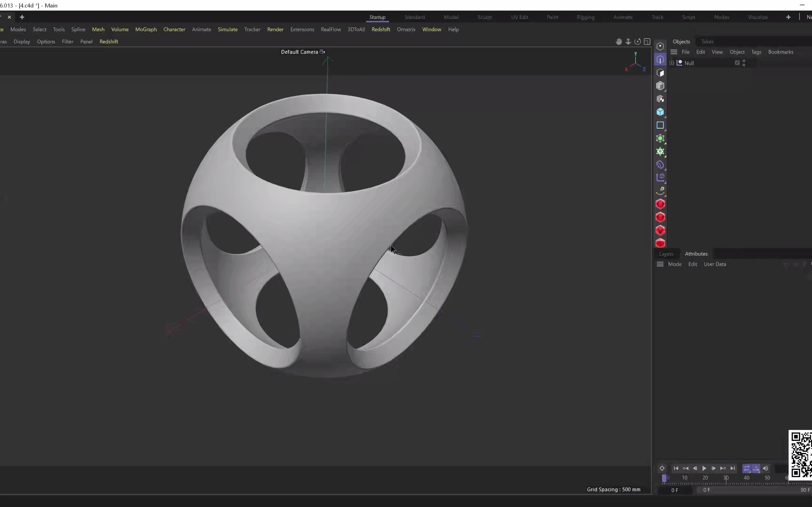Open the Edit Render Settings icon
The width and height of the screenshot is (812, 507).
[x=660, y=243]
